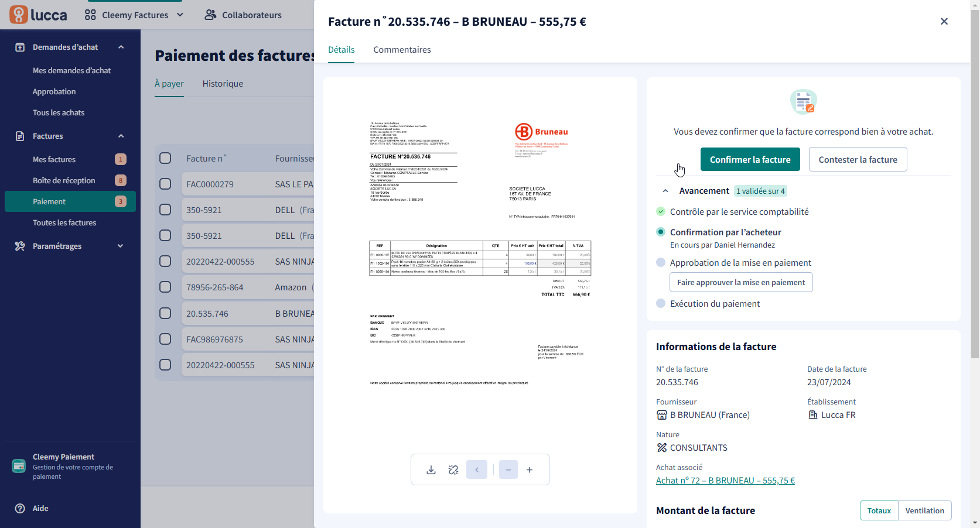Click the unlink document icon
Image resolution: width=980 pixels, height=528 pixels.
(x=453, y=469)
